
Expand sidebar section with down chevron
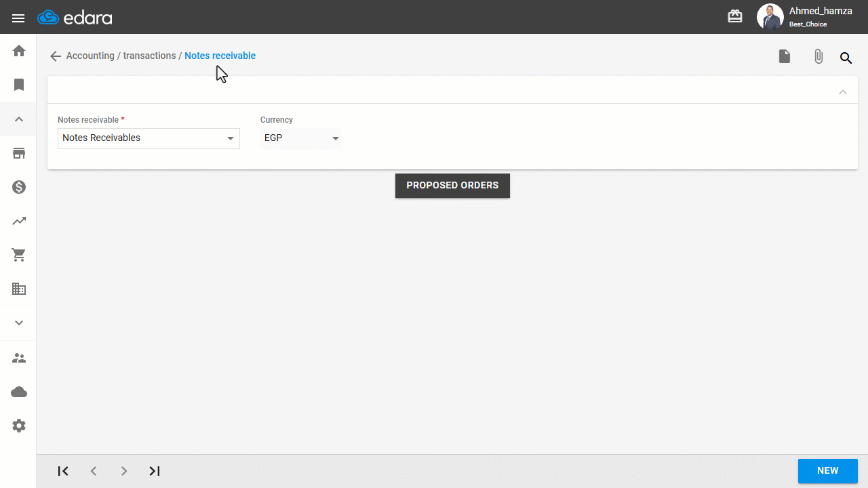19,323
